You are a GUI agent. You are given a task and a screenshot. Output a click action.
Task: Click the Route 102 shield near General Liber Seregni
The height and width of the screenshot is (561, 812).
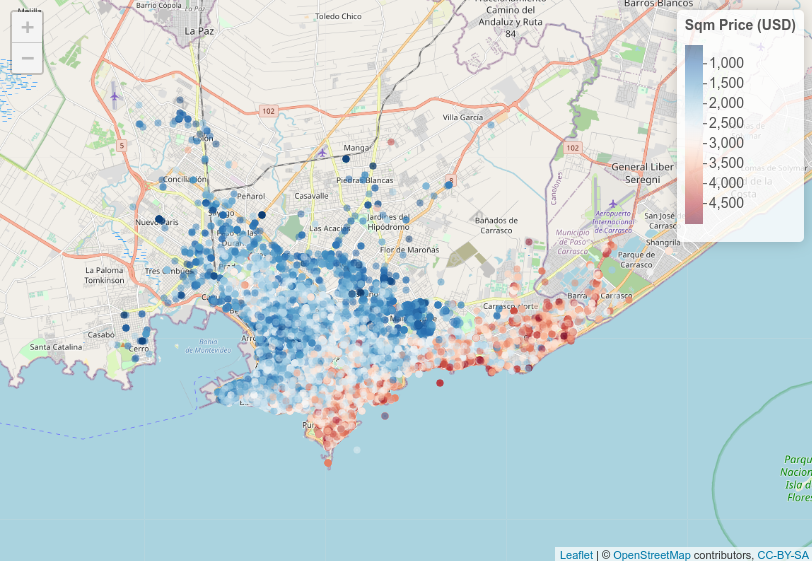[572, 147]
